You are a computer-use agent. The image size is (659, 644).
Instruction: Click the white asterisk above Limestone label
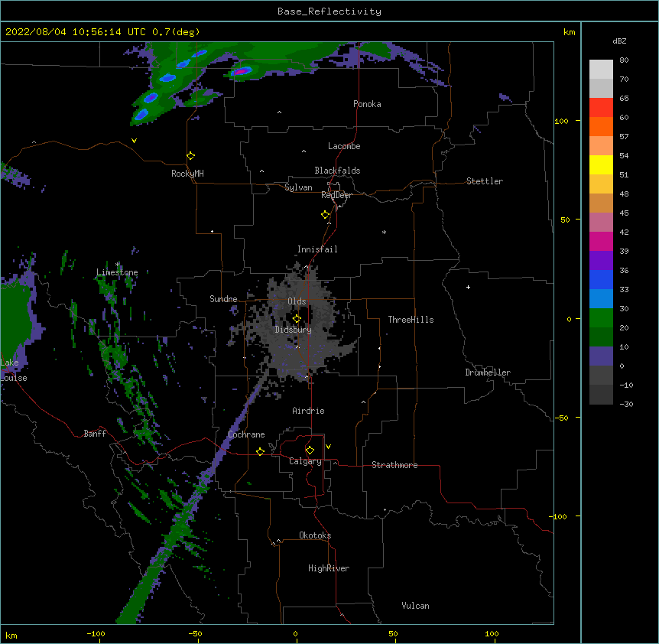(118, 265)
